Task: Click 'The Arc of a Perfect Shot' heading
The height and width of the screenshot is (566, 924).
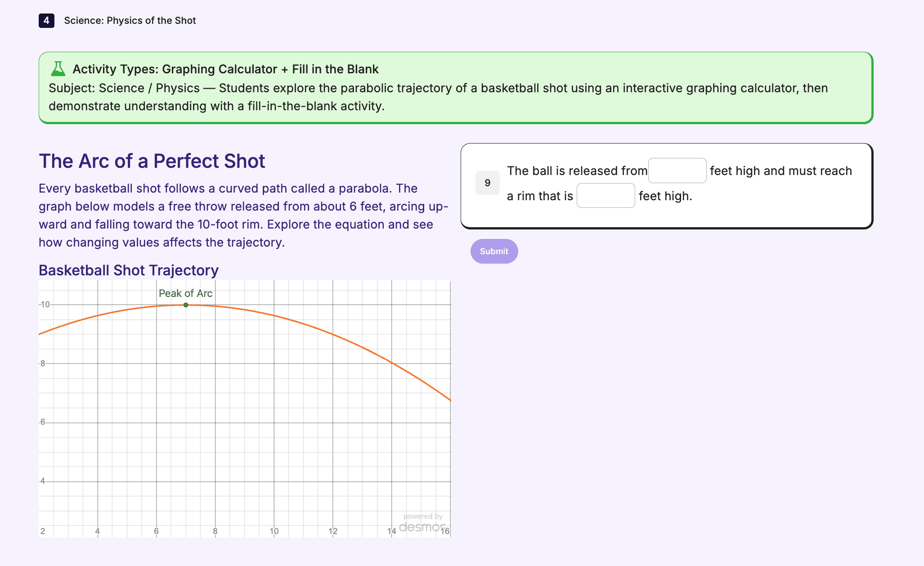Action: [x=152, y=161]
